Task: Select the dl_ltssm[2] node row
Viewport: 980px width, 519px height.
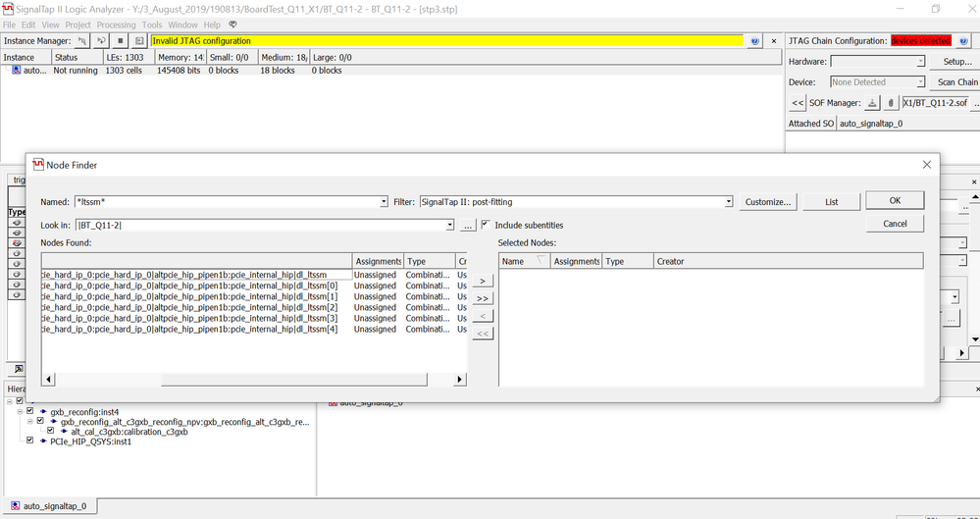Action: click(x=196, y=308)
